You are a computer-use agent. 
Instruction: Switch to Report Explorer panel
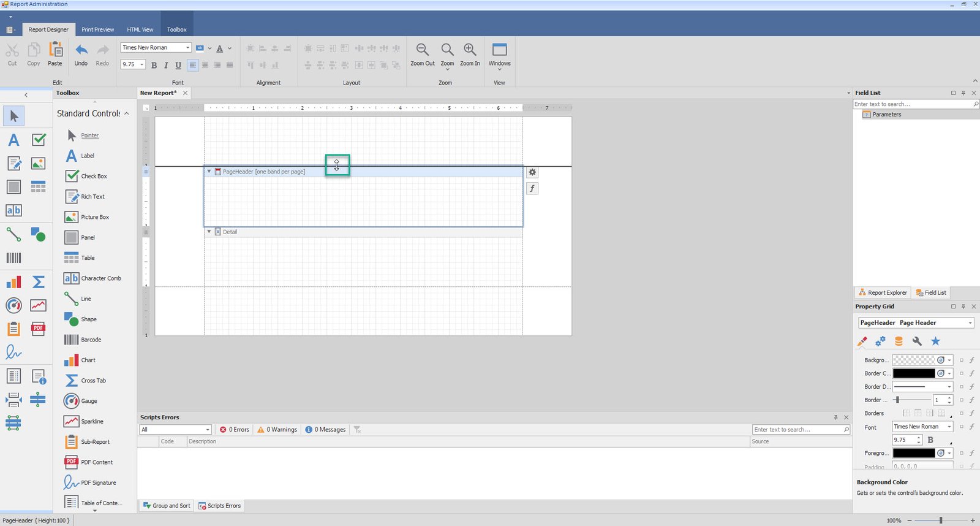pos(883,292)
